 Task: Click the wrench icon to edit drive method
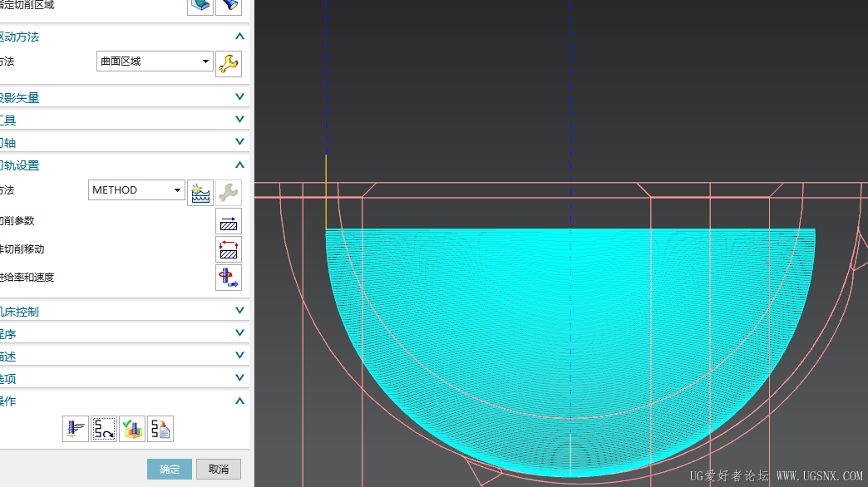point(229,63)
